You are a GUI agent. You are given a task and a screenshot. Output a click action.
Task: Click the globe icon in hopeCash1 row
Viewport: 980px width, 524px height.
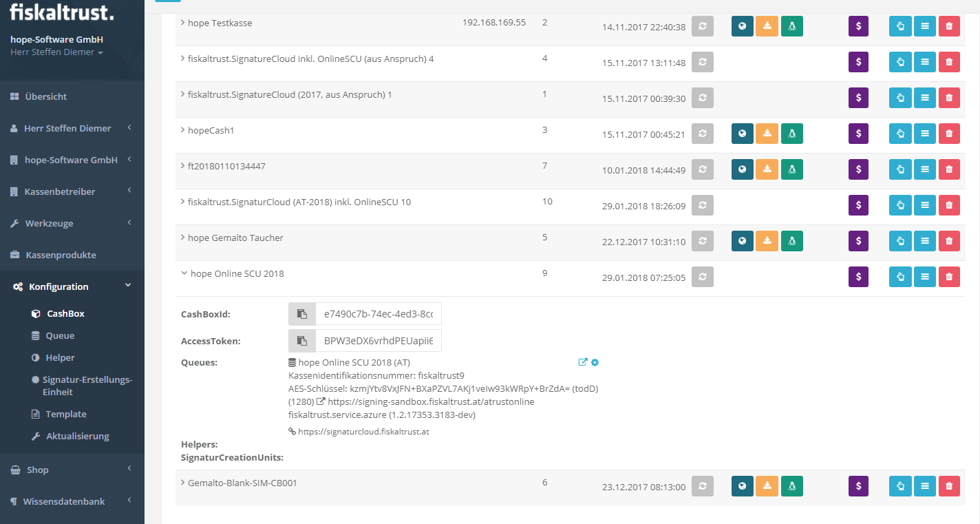click(743, 134)
